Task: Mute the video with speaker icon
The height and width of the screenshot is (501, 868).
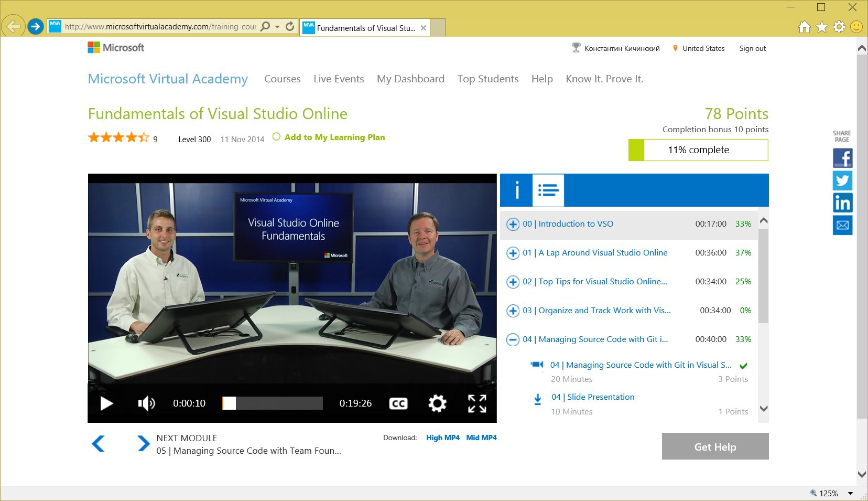Action: (x=146, y=403)
